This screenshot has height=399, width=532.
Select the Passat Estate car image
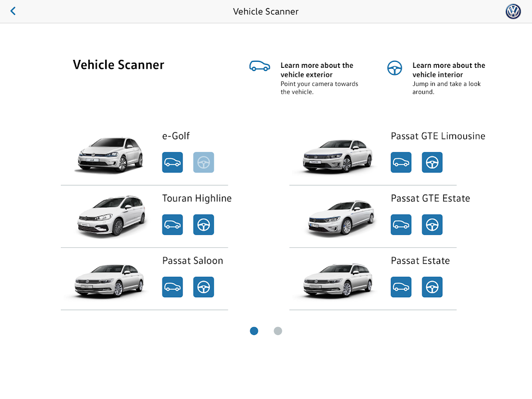point(338,280)
